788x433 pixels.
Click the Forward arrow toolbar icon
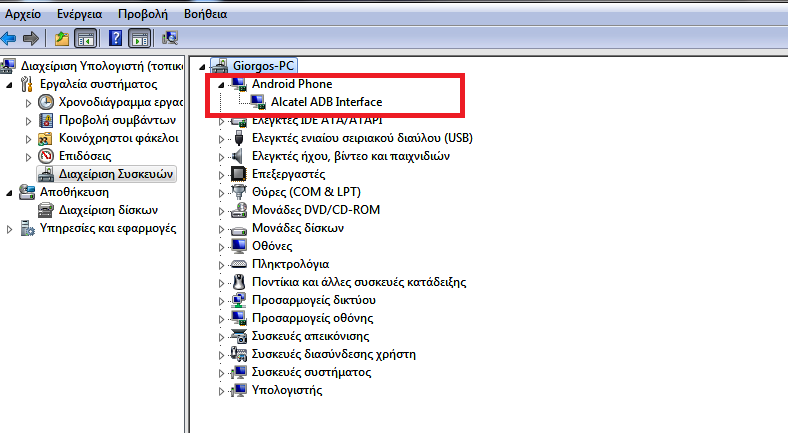click(31, 39)
